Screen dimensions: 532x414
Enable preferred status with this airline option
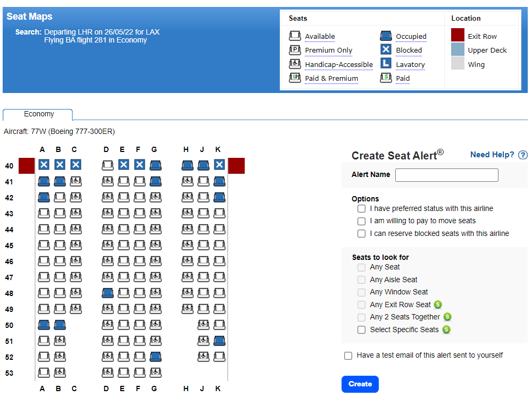[362, 208]
